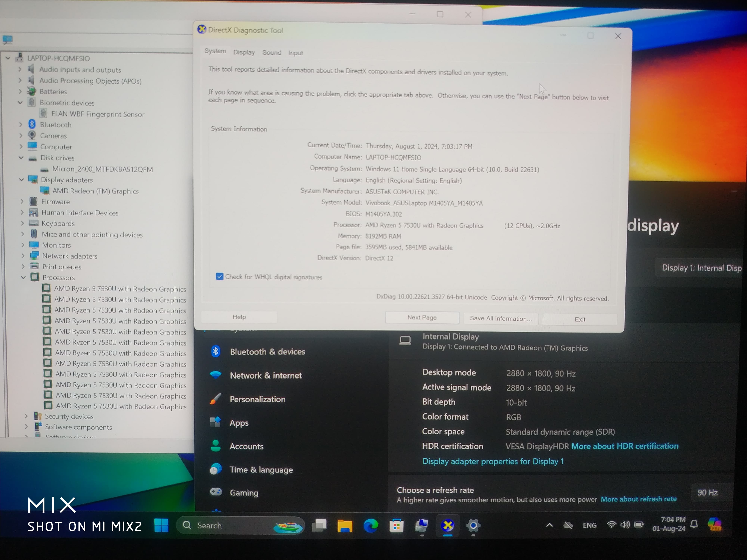Switch to the Display tab in DxDiag
The image size is (747, 560).
[244, 52]
